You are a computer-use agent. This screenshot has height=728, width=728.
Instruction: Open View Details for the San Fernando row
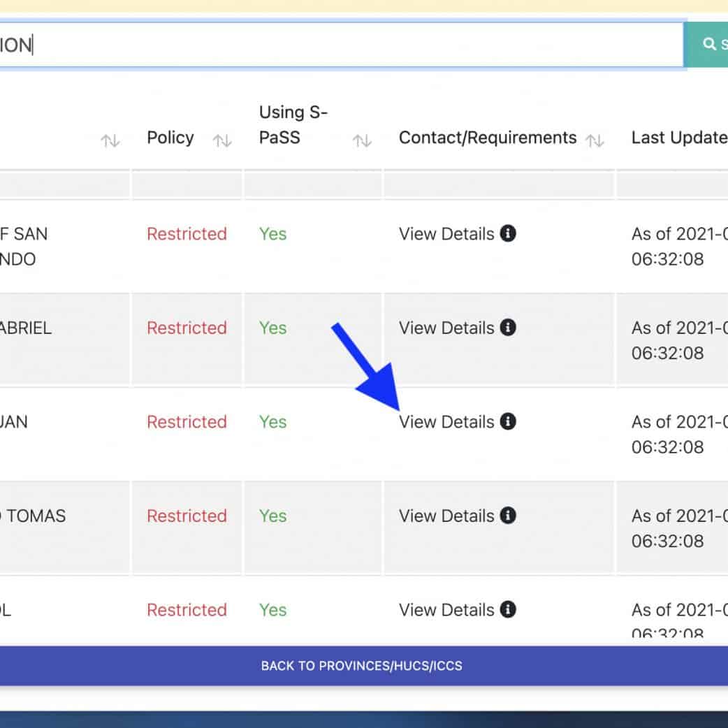[446, 233]
